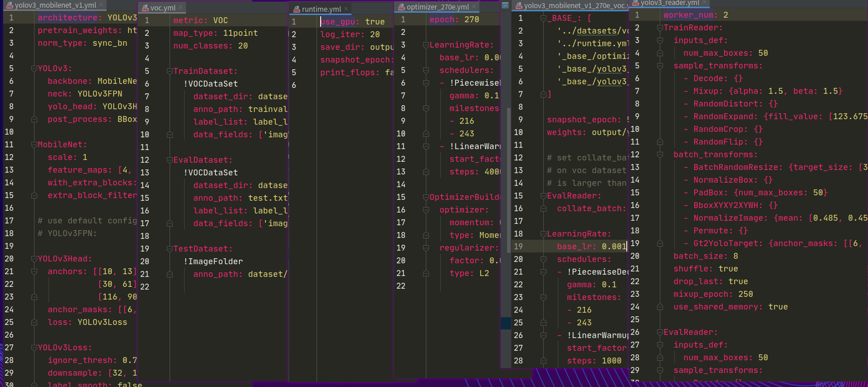Collapse EvalReader: block in yolov3_reader.yml
868x387 pixels.
click(660, 332)
